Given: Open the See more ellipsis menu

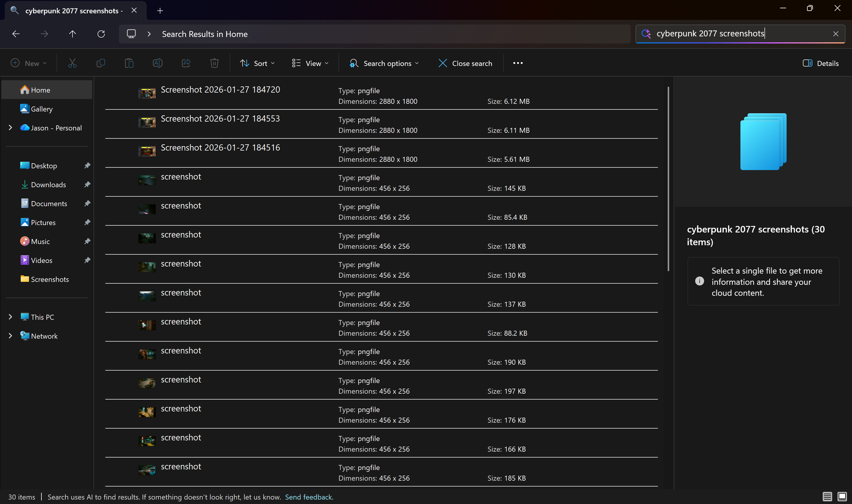Looking at the screenshot, I should click(x=517, y=63).
